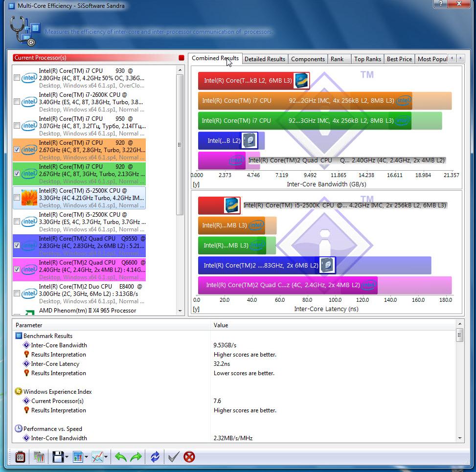Uncheck the Core2 Quad Q9550 checkbox

point(17,246)
